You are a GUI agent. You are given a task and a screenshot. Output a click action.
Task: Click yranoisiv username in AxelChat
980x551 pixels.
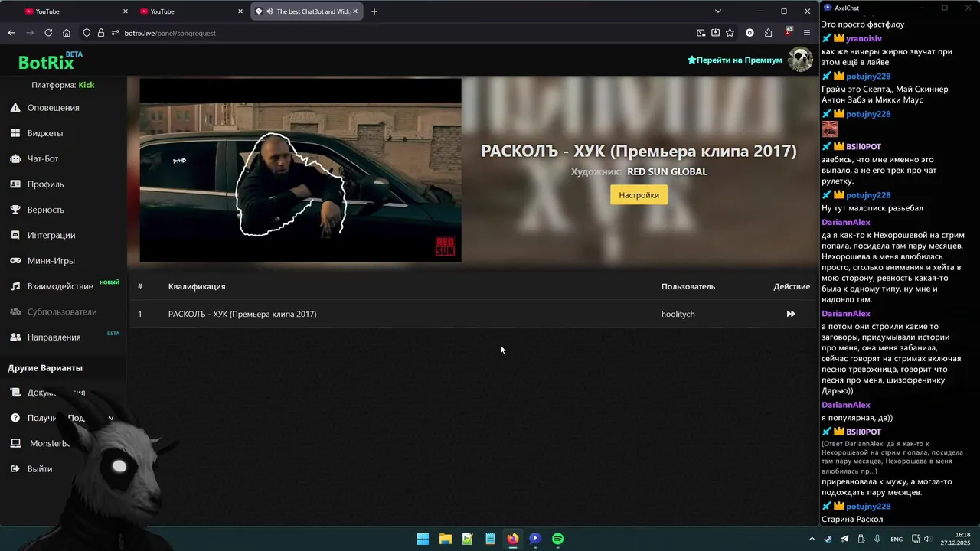tap(864, 38)
